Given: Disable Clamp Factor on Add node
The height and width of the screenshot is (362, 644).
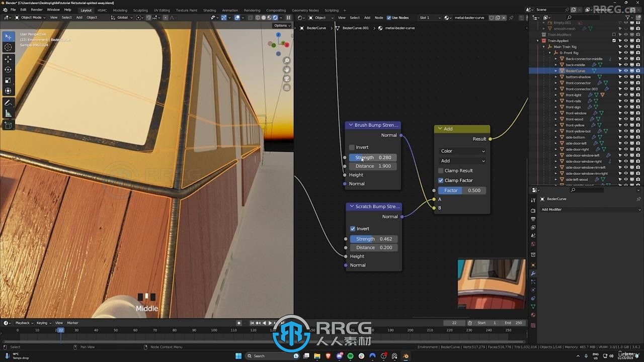Looking at the screenshot, I should tap(441, 180).
